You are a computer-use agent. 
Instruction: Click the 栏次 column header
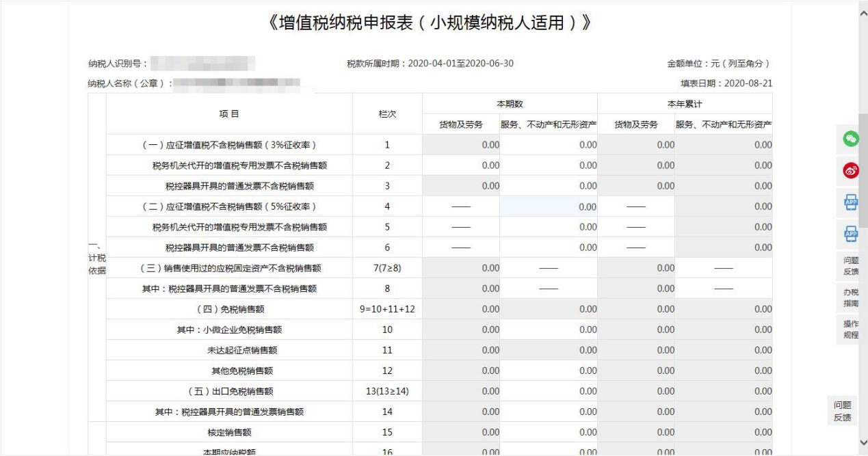[x=387, y=114]
